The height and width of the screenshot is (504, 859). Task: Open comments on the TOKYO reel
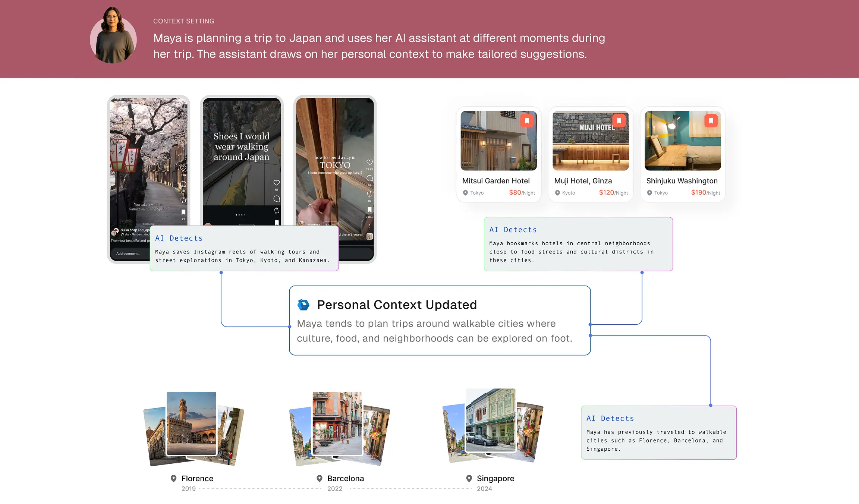pyautogui.click(x=369, y=178)
